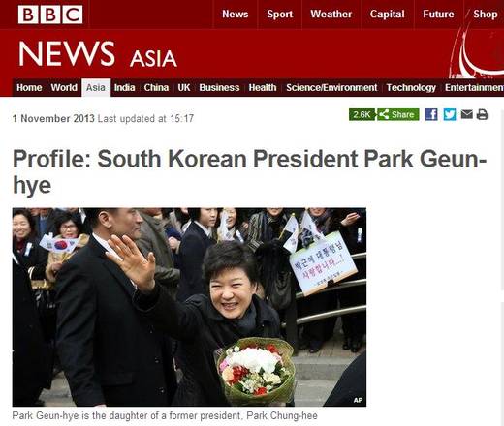Open the 2.6K share count
504x426 pixels.
pyautogui.click(x=362, y=114)
